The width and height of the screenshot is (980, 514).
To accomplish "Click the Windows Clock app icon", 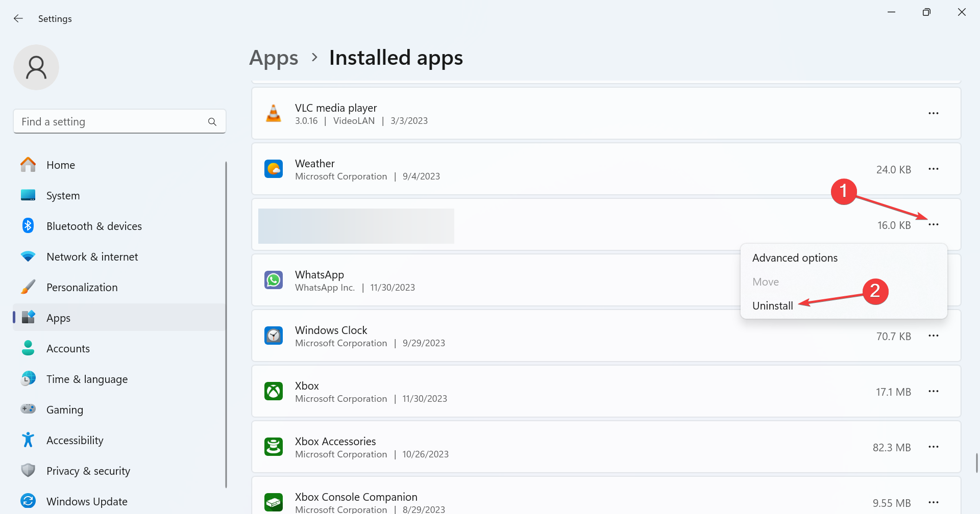I will [274, 336].
